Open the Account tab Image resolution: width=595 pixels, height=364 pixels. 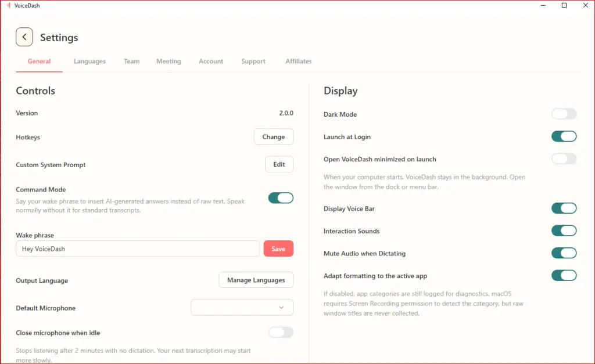(x=211, y=62)
